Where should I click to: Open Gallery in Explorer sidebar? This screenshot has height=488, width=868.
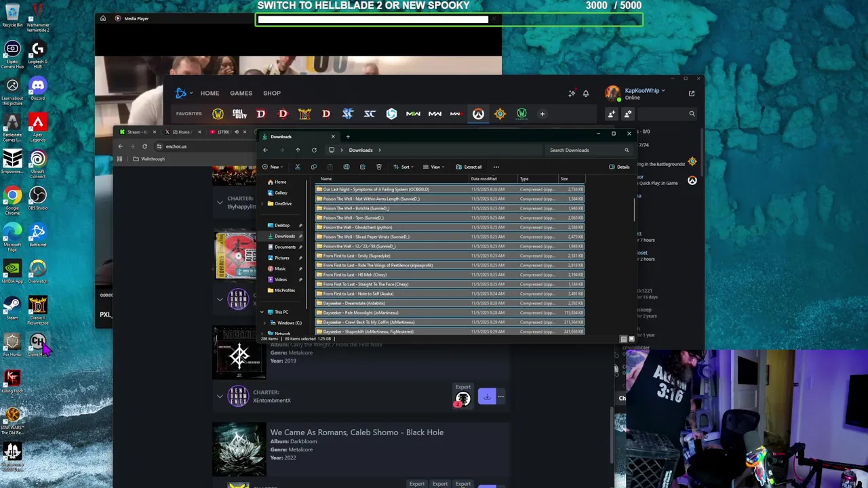click(x=277, y=192)
